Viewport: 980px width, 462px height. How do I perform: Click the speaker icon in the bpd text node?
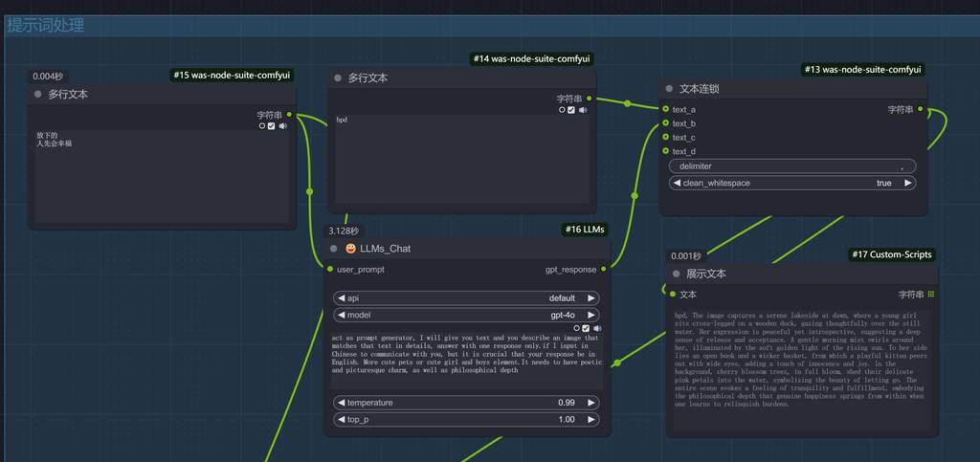(x=583, y=110)
